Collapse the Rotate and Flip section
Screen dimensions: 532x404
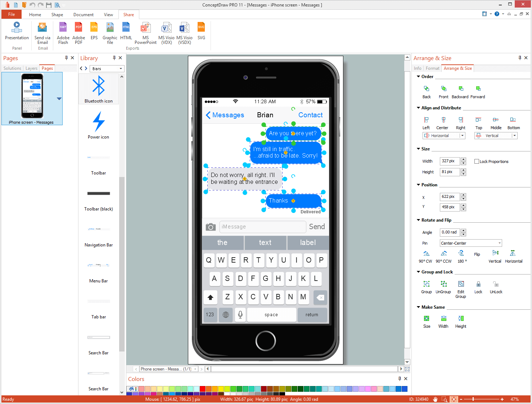point(418,220)
